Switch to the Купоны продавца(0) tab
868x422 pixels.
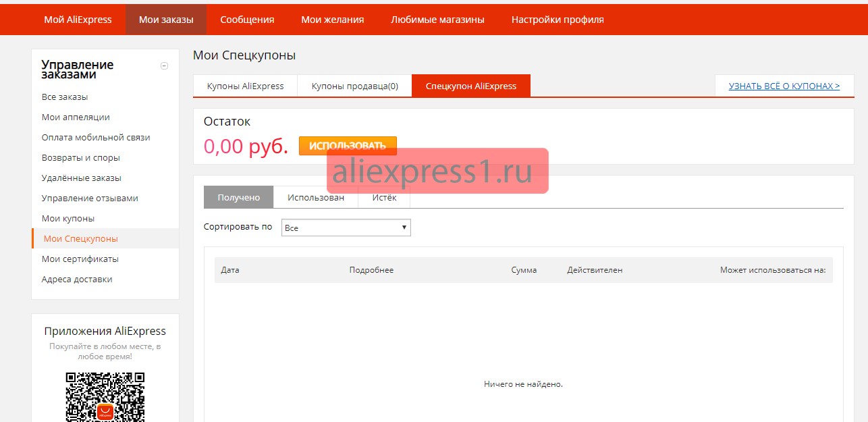[355, 86]
